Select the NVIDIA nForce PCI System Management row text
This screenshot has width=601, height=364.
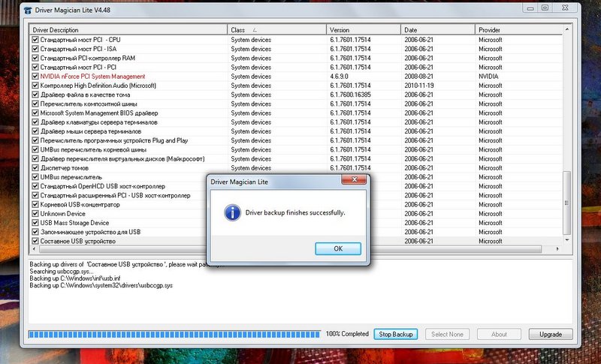[x=92, y=76]
